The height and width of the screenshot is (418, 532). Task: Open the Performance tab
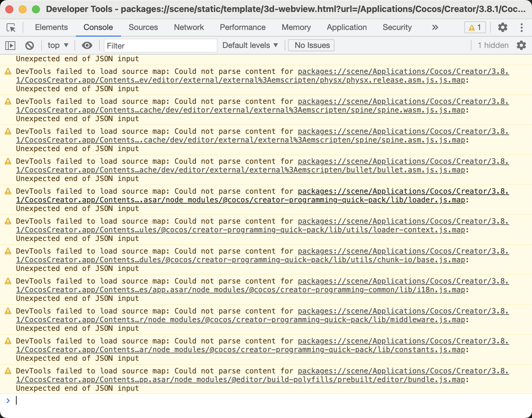[x=243, y=27]
